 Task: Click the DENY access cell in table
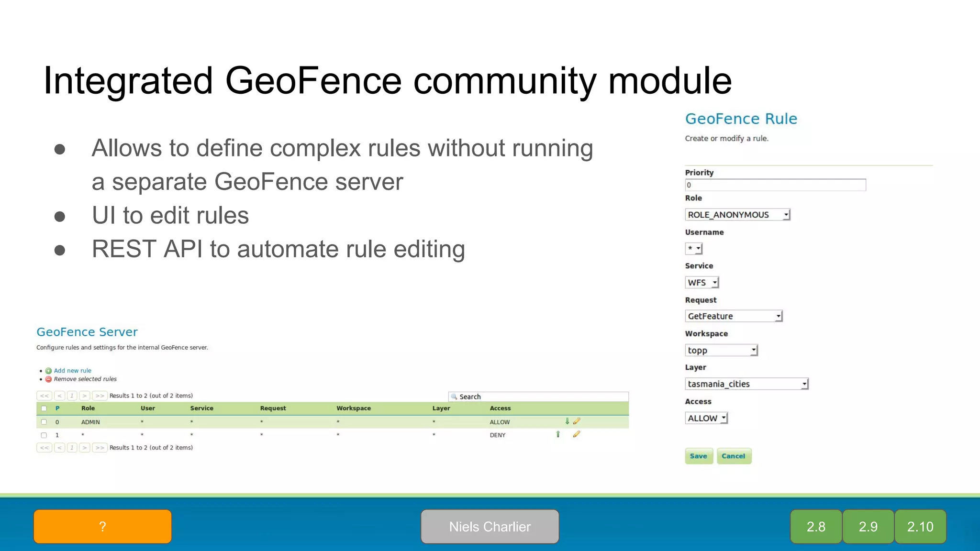[x=498, y=435]
